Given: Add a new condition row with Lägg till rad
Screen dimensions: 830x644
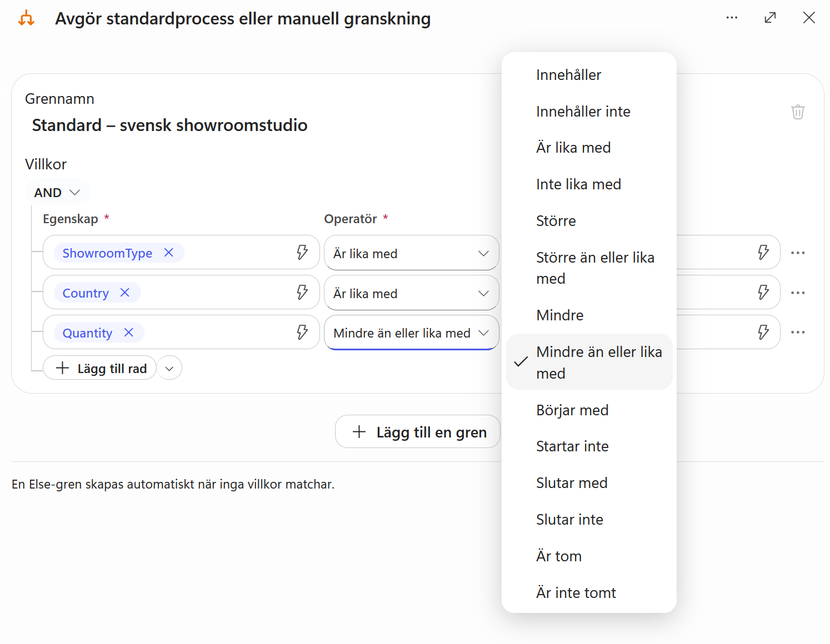Looking at the screenshot, I should 100,368.
